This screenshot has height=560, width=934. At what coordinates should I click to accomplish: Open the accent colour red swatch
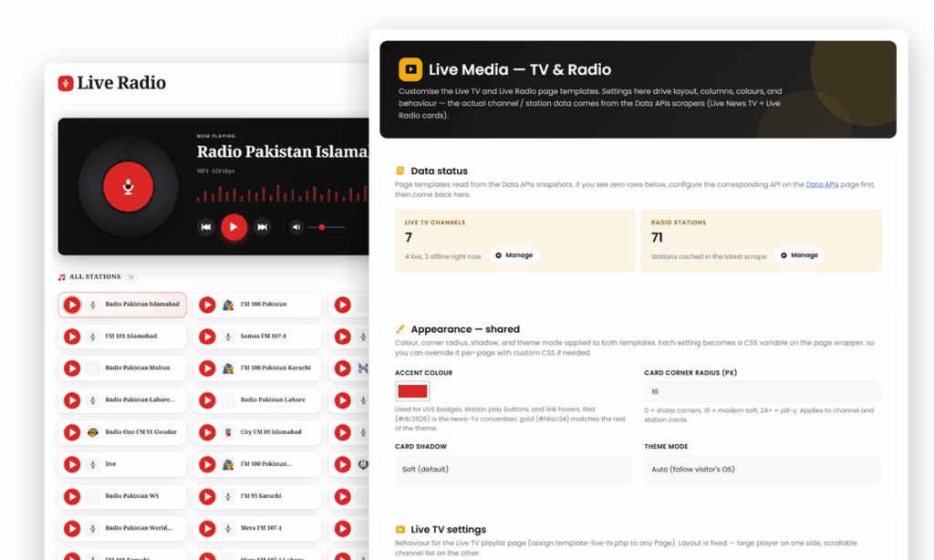coord(412,391)
